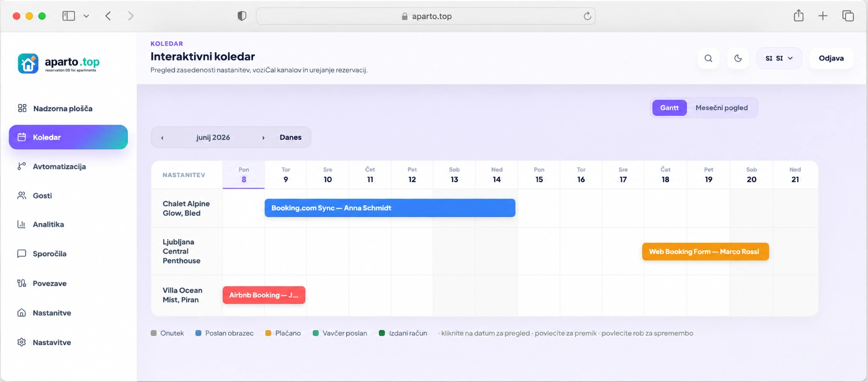Click the Koledar calendar icon in sidebar
Screen dimensions: 868x382
[x=22, y=137]
